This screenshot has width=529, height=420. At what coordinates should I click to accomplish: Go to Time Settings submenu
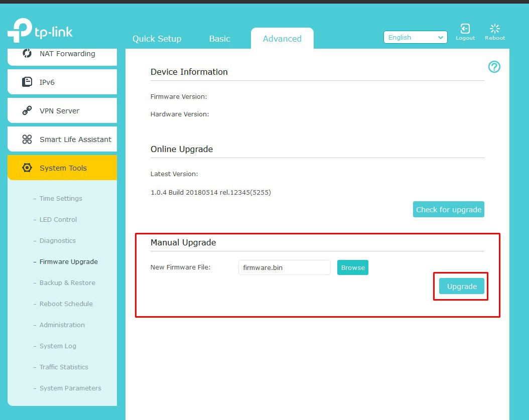pos(61,199)
